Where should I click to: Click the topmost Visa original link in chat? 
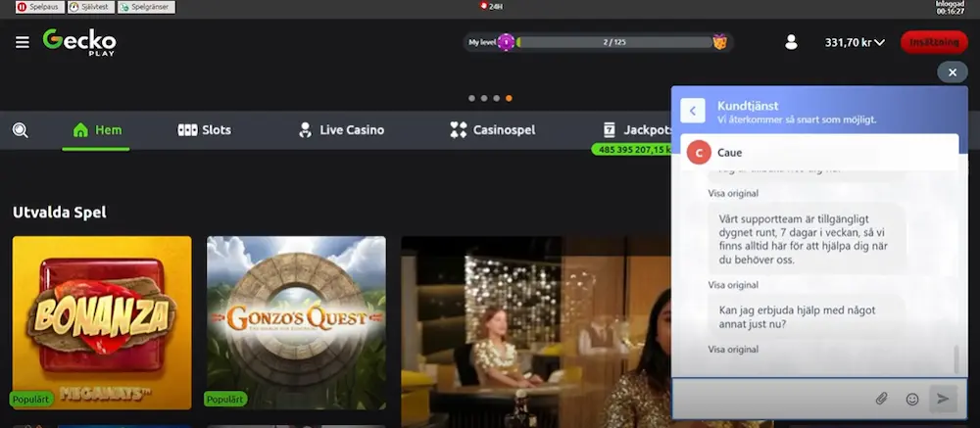pyautogui.click(x=733, y=193)
